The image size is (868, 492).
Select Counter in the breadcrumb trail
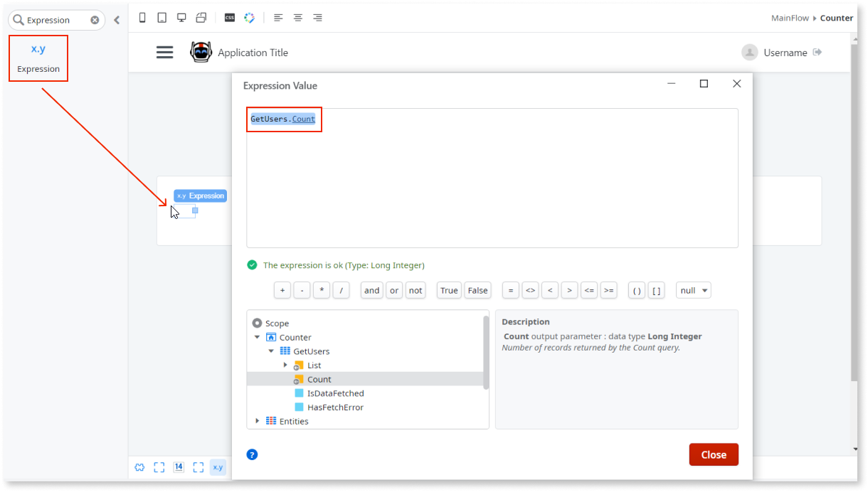pyautogui.click(x=837, y=18)
